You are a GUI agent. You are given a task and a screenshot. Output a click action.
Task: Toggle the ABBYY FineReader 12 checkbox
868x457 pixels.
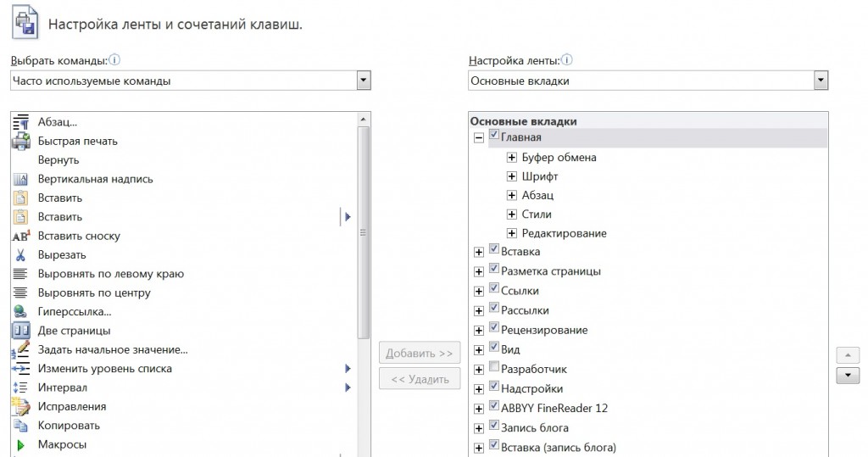494,406
